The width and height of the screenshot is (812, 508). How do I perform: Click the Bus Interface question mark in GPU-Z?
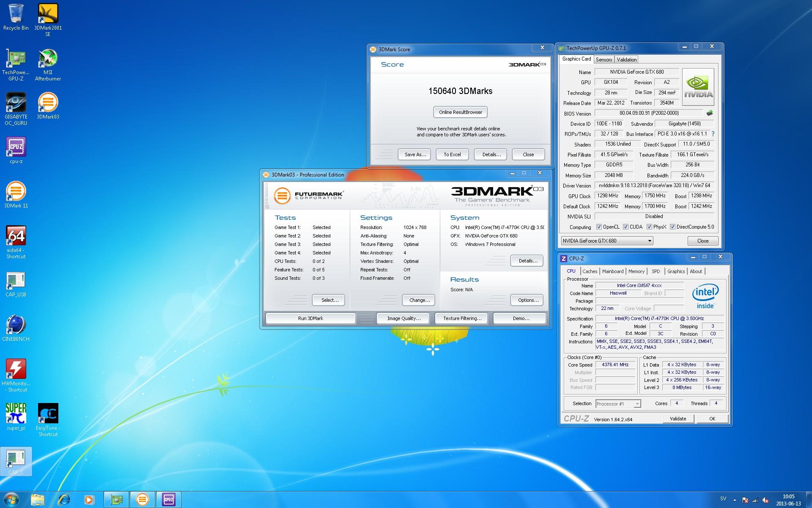point(713,134)
